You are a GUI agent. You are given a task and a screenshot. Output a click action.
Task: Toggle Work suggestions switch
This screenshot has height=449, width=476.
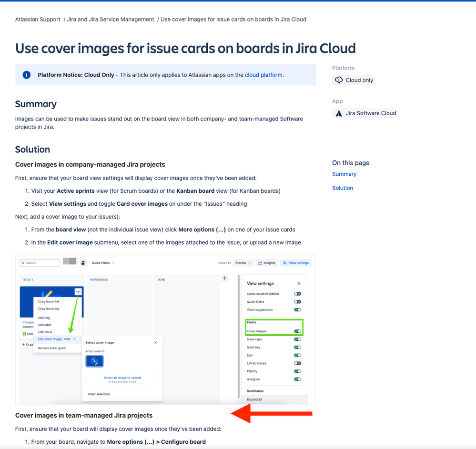tap(297, 310)
